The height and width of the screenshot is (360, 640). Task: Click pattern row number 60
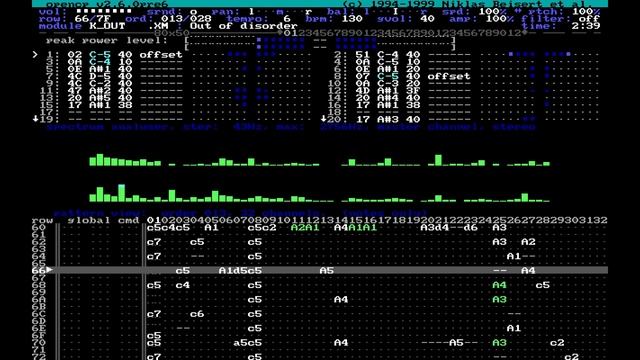(39, 227)
